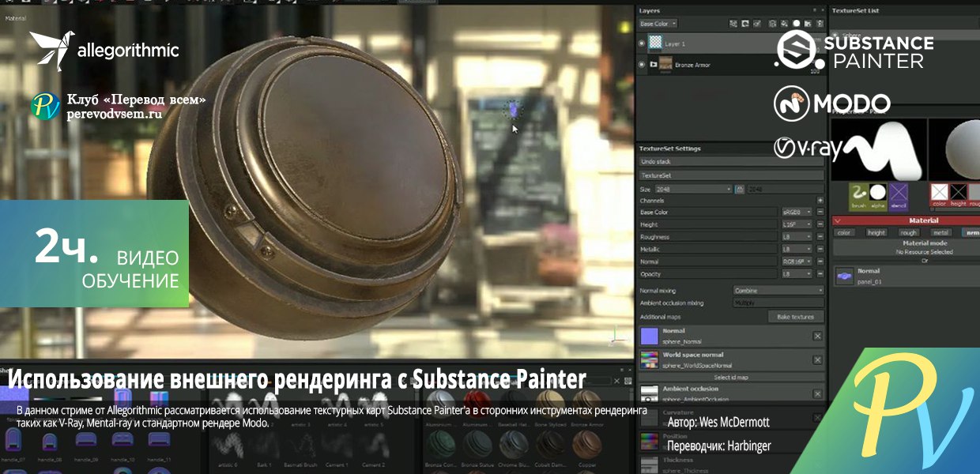
Task: Select the Layer 1 thumbnail
Action: (655, 42)
